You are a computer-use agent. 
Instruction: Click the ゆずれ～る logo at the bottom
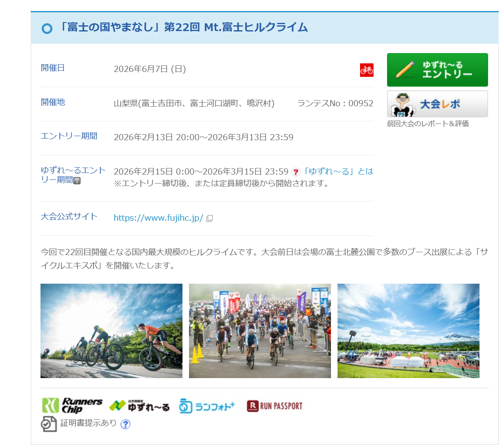[x=139, y=406]
